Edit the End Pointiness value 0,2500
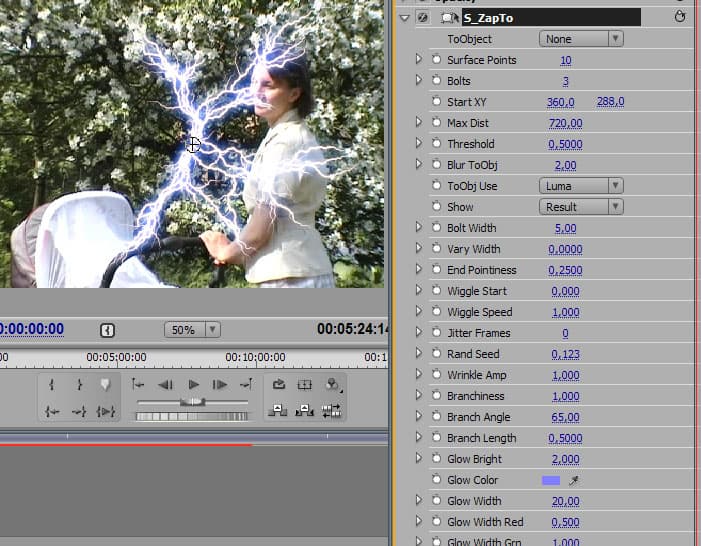701x546 pixels. pyautogui.click(x=566, y=270)
